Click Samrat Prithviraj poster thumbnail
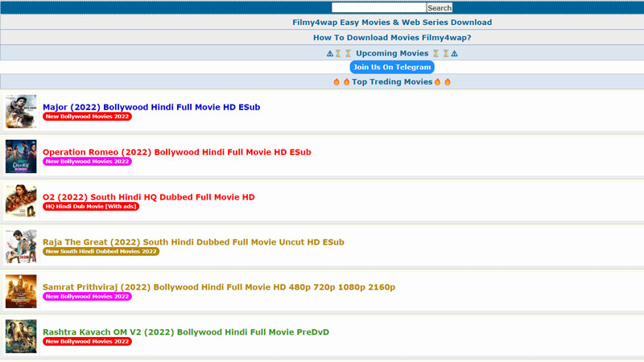Image resolution: width=644 pixels, height=362 pixels. coord(21,291)
